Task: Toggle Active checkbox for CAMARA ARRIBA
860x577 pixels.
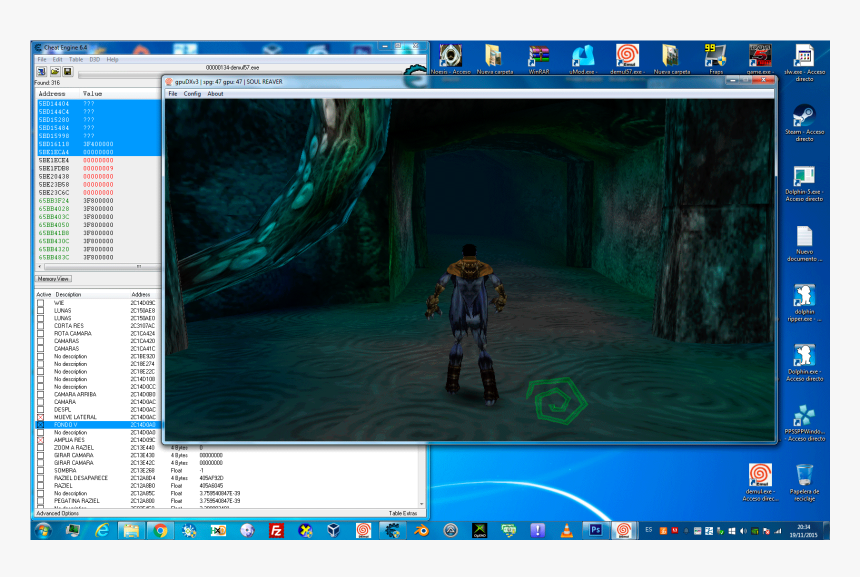Action: [x=41, y=394]
